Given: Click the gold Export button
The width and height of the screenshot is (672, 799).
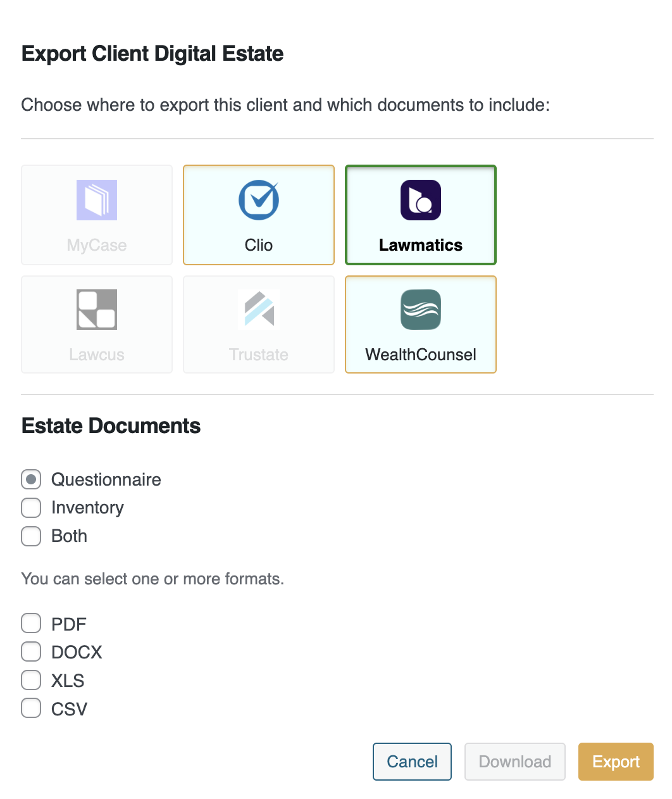Looking at the screenshot, I should (x=616, y=762).
